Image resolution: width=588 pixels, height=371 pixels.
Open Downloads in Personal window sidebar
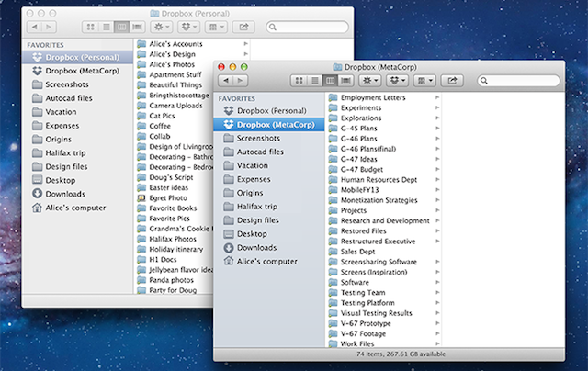point(77,194)
